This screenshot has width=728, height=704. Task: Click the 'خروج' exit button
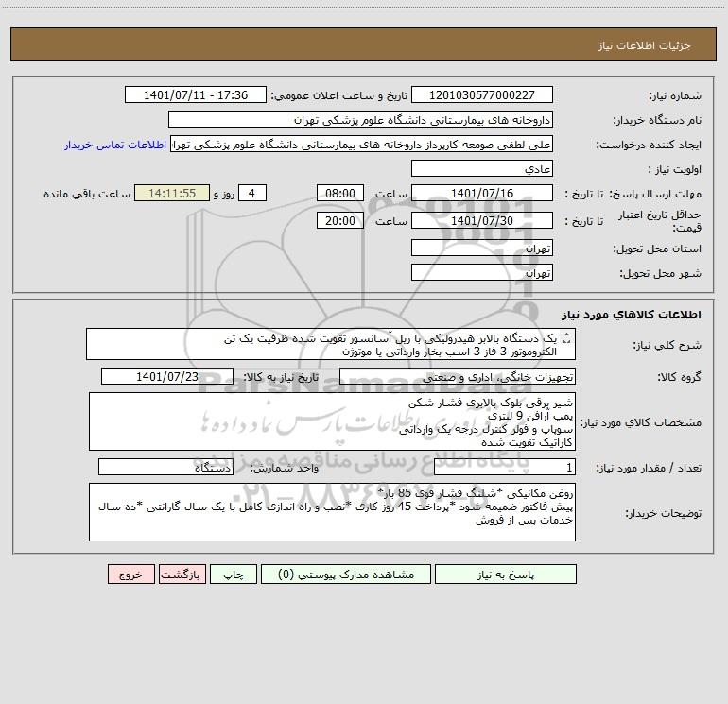point(130,574)
